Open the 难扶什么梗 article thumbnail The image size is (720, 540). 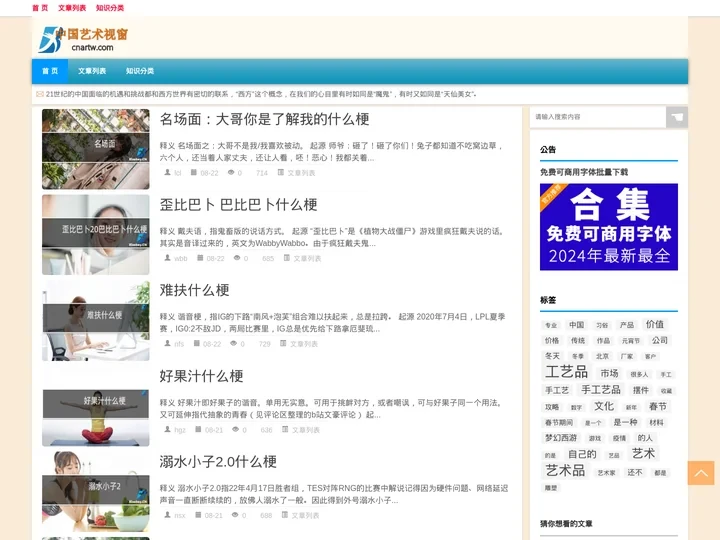pyautogui.click(x=96, y=321)
